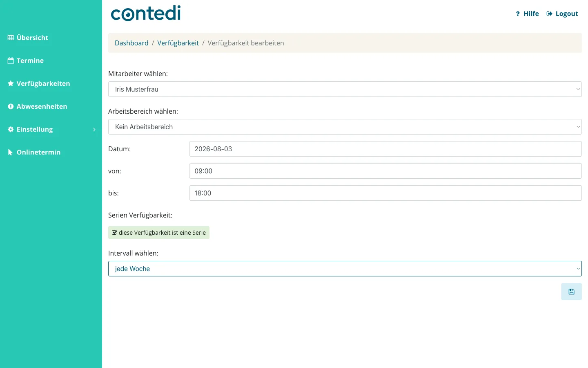
Task: Follow the Dashboard breadcrumb link
Action: pos(131,43)
